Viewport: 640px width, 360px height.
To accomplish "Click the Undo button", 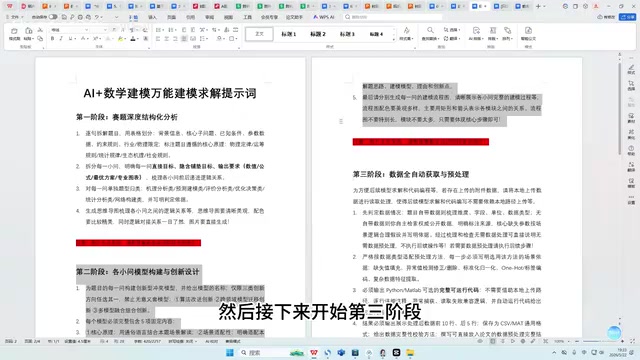I will [97, 17].
